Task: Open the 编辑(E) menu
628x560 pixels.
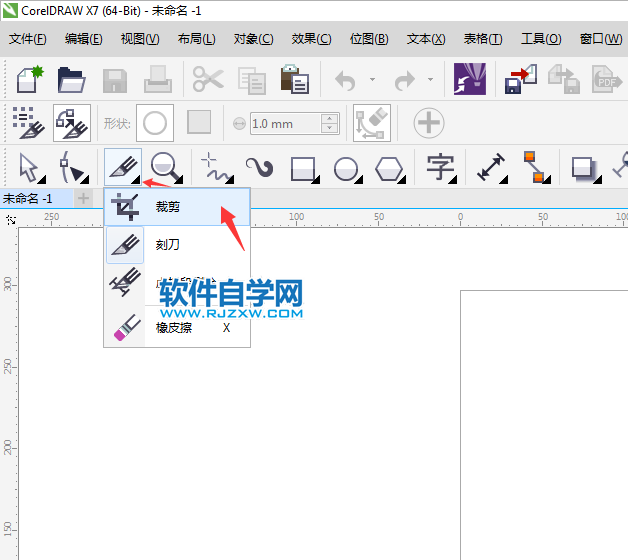Action: [84, 39]
